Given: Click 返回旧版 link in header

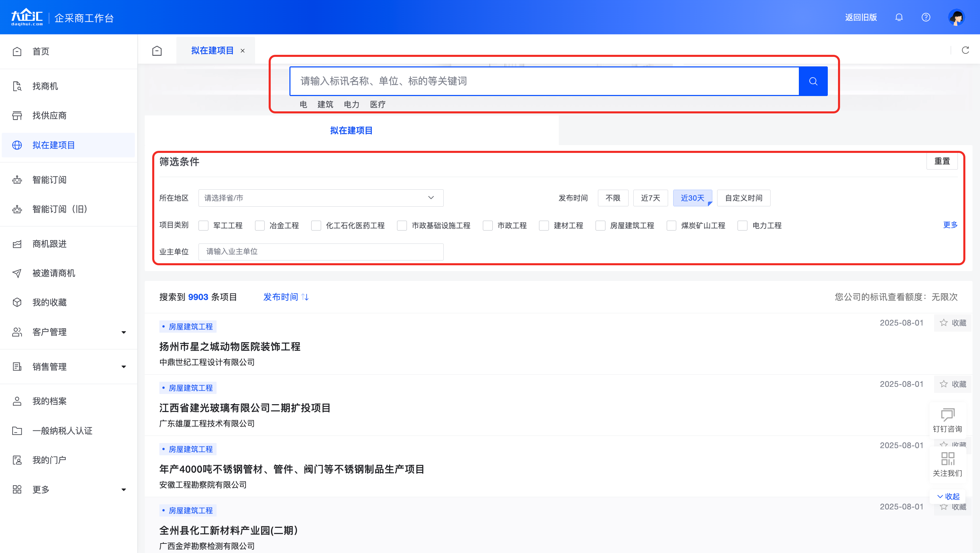Looking at the screenshot, I should click(x=861, y=17).
